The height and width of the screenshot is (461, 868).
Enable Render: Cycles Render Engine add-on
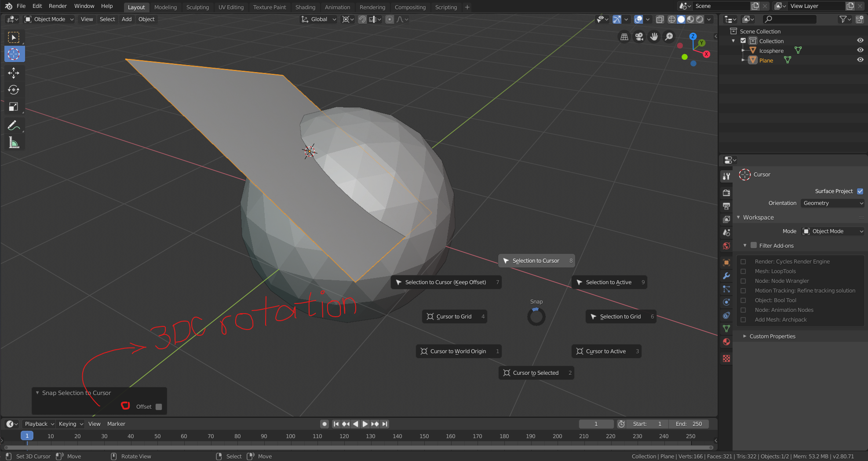click(744, 262)
